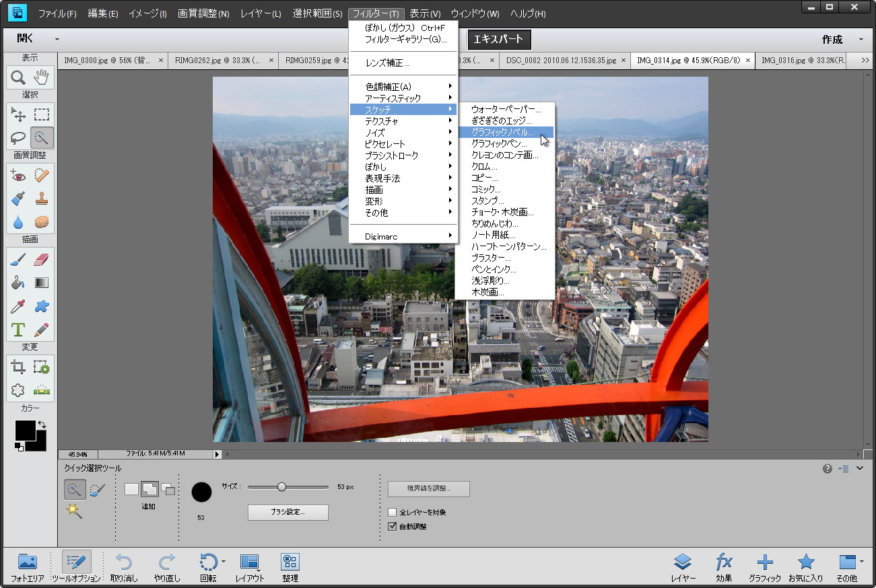Click the ブラシ設定 button

pyautogui.click(x=288, y=512)
